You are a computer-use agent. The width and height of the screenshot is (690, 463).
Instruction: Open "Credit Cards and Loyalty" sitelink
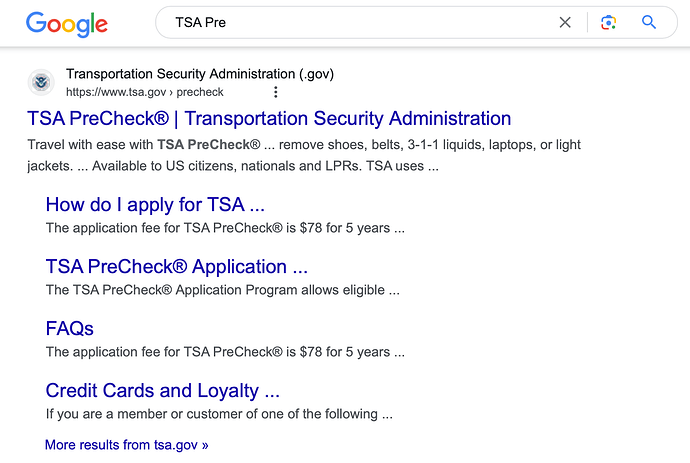point(162,390)
